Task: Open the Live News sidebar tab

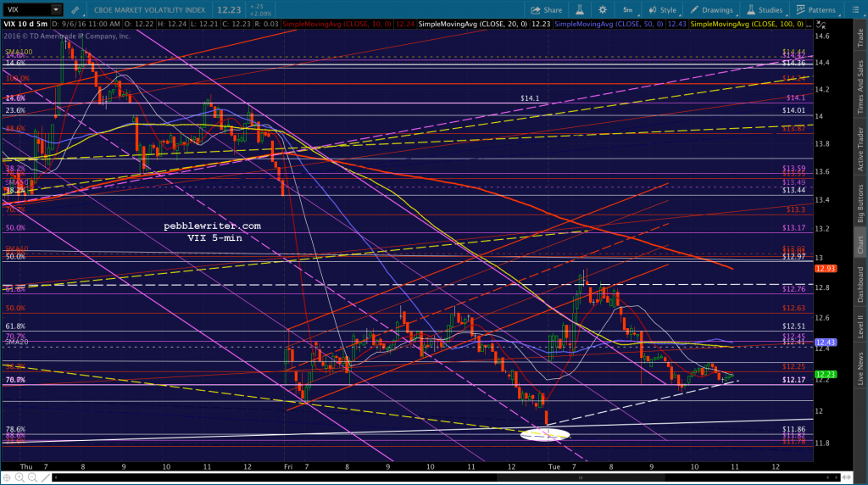Action: (860, 369)
